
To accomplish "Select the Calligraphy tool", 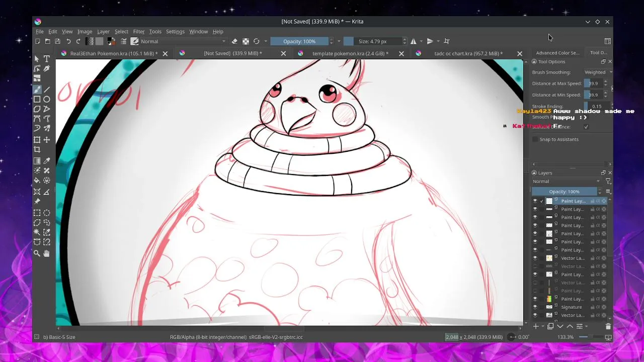I will 47,68.
